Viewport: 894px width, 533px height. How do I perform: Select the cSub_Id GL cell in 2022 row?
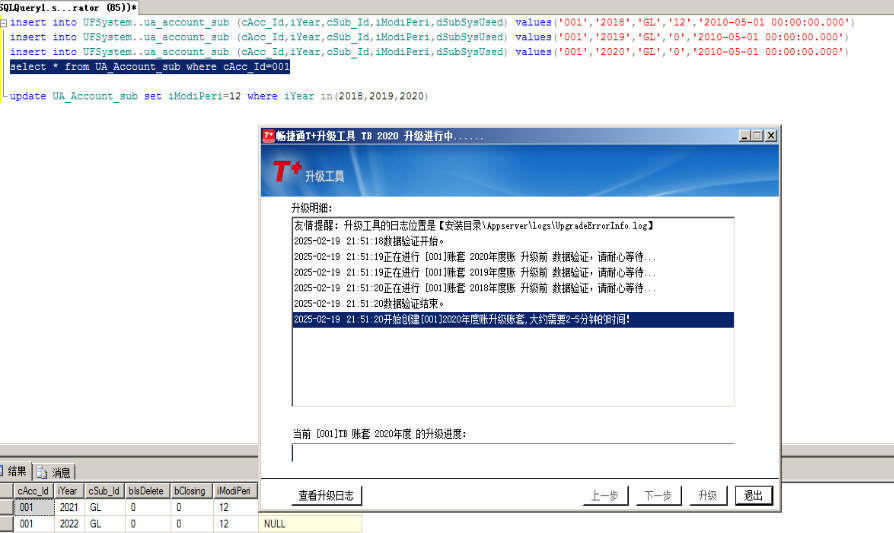104,524
